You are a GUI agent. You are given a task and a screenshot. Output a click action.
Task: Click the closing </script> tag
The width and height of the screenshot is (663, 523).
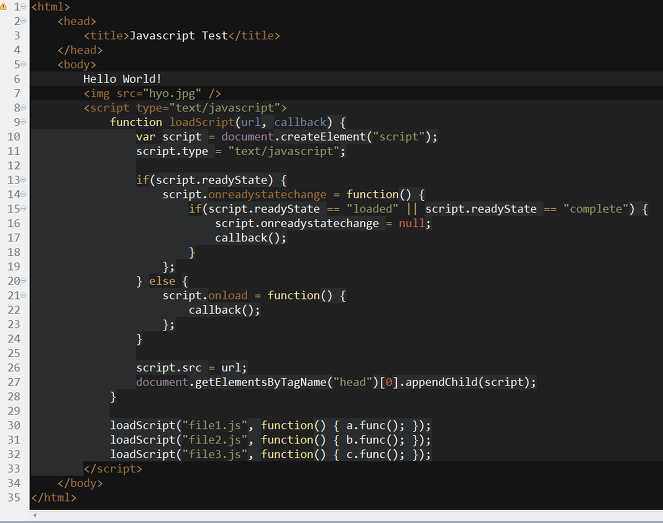[x=113, y=469]
